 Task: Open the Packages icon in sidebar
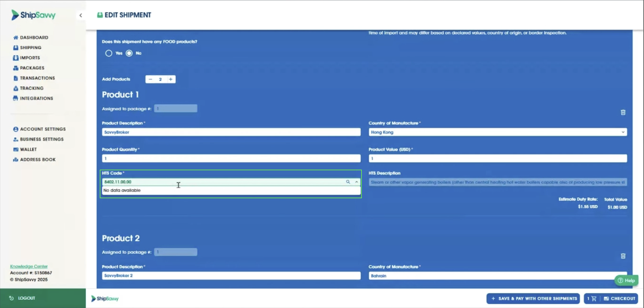(x=16, y=68)
